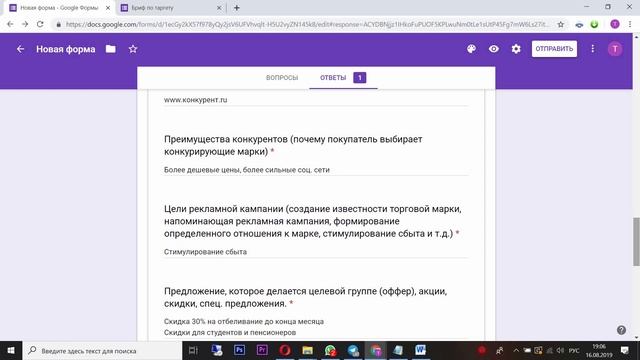Click the red recording tray icon

pyautogui.click(x=482, y=350)
